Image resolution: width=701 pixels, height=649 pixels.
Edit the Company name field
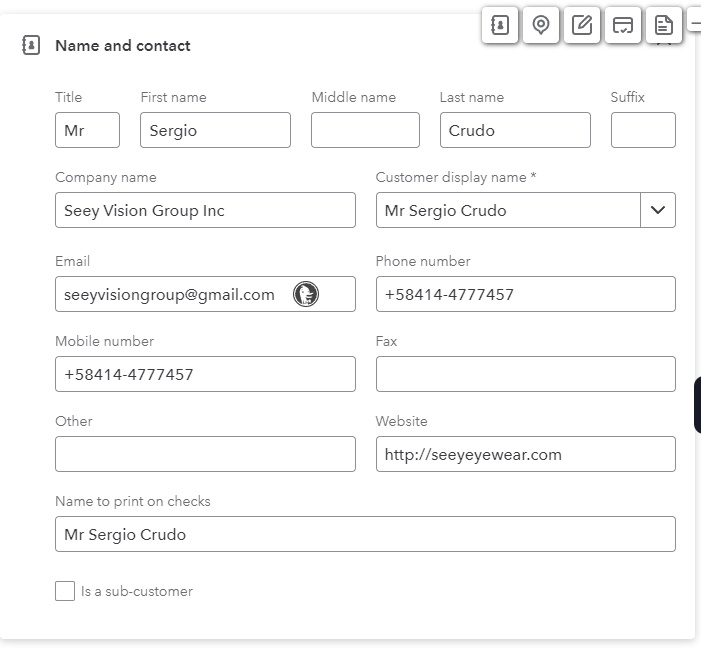point(206,210)
